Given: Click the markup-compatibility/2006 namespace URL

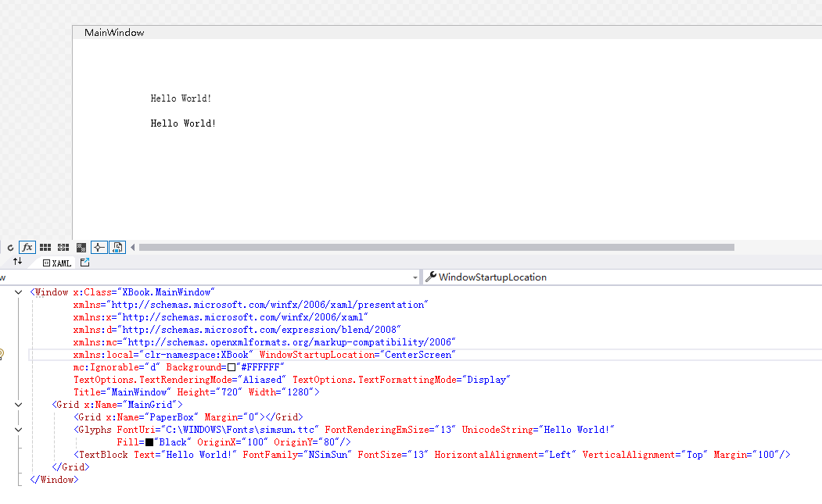Looking at the screenshot, I should (289, 342).
